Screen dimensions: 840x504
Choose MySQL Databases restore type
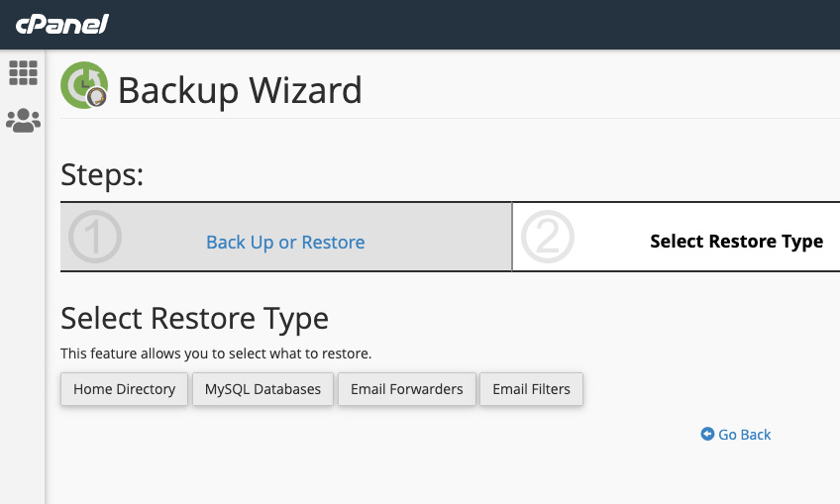[x=262, y=389]
